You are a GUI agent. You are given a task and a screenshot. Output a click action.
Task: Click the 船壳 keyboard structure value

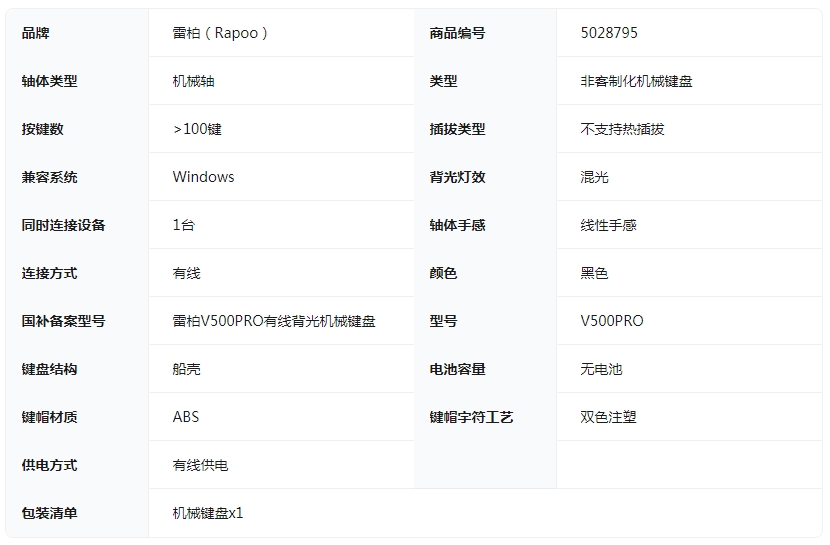tap(186, 369)
